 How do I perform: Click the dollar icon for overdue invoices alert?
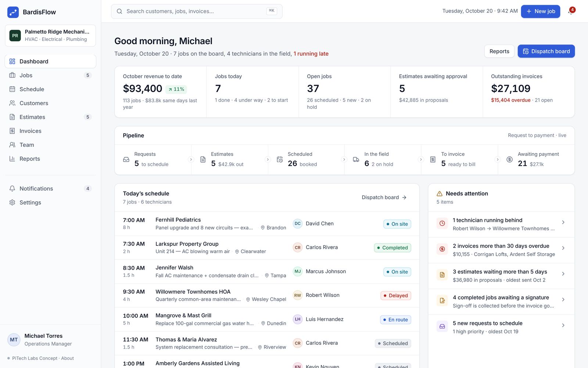442,249
